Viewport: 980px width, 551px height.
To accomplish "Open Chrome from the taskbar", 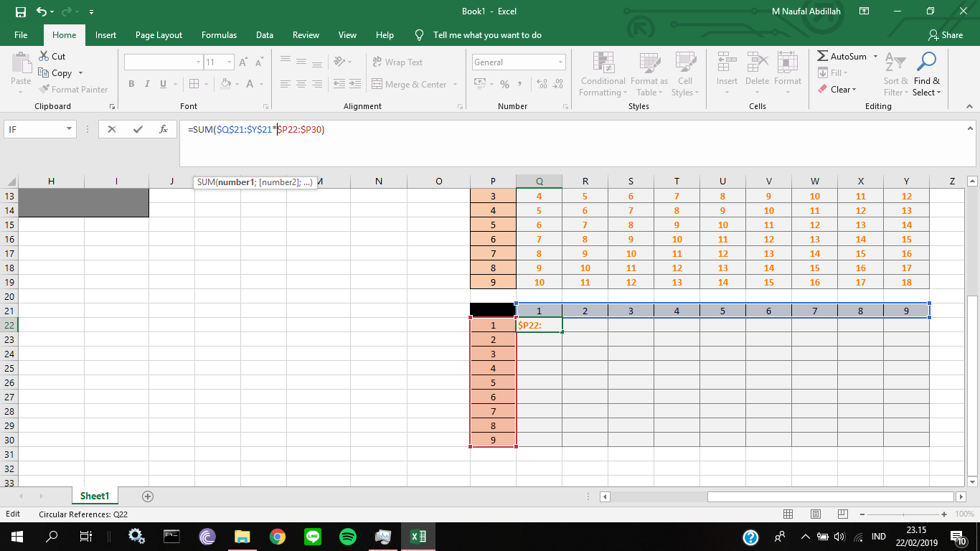I will pyautogui.click(x=278, y=536).
